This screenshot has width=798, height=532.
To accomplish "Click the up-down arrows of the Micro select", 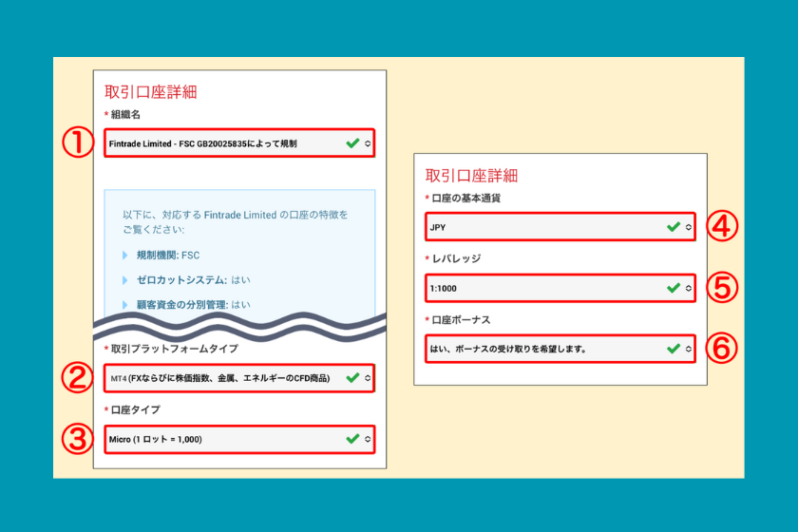I will tap(368, 439).
